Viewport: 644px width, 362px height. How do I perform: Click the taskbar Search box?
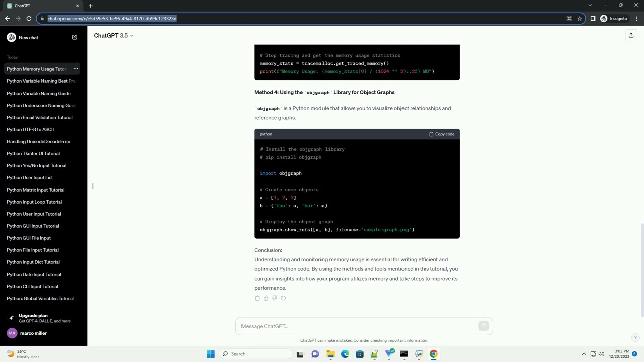pos(255,354)
